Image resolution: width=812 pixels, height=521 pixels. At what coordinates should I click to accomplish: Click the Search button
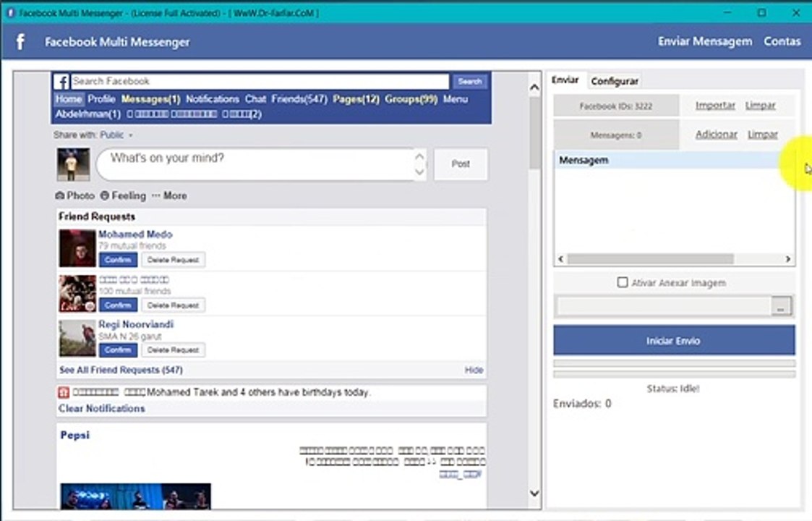tap(470, 81)
